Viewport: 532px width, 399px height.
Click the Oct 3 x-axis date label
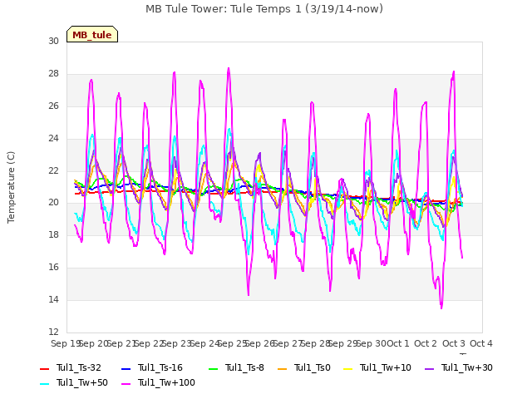coord(454,343)
